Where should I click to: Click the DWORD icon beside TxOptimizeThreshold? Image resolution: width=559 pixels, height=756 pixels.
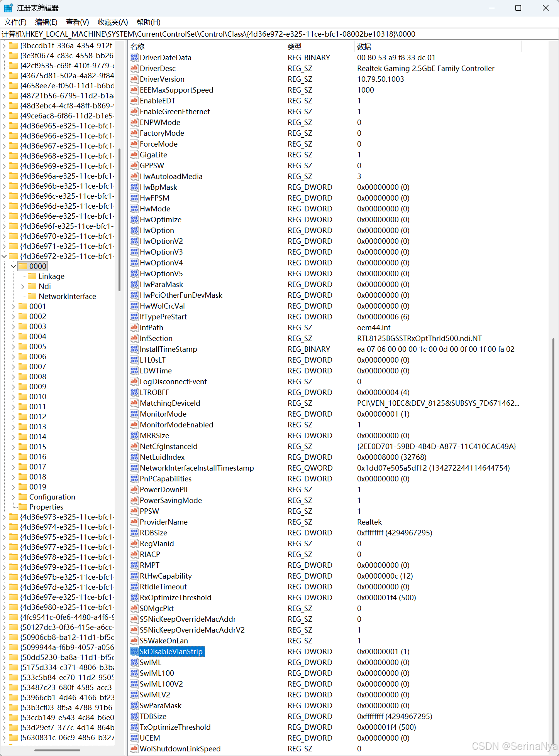(x=134, y=727)
